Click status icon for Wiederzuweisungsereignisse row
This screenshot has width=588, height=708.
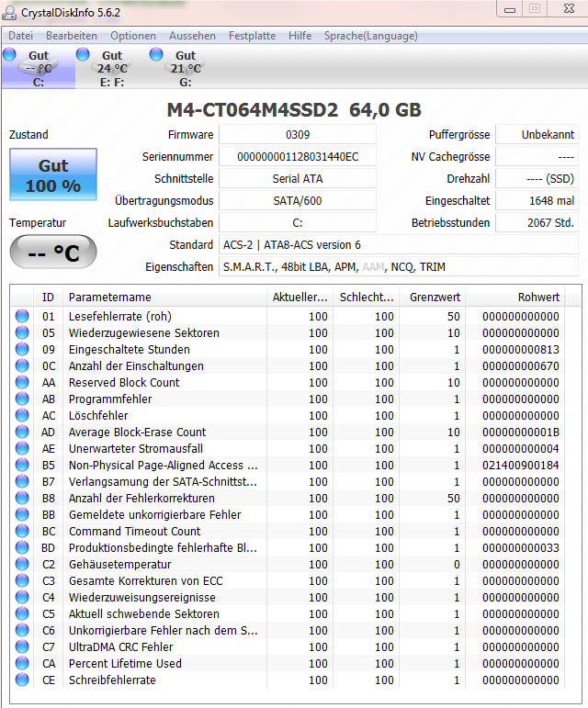(22, 597)
